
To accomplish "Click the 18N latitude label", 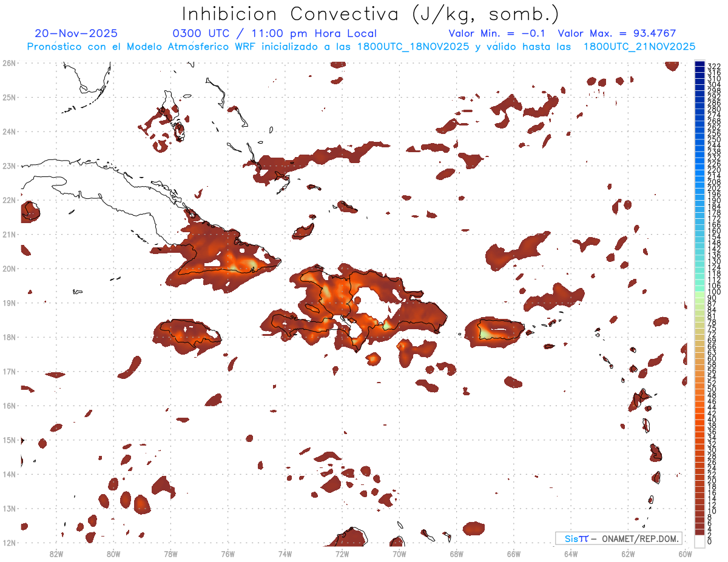I will (9, 337).
